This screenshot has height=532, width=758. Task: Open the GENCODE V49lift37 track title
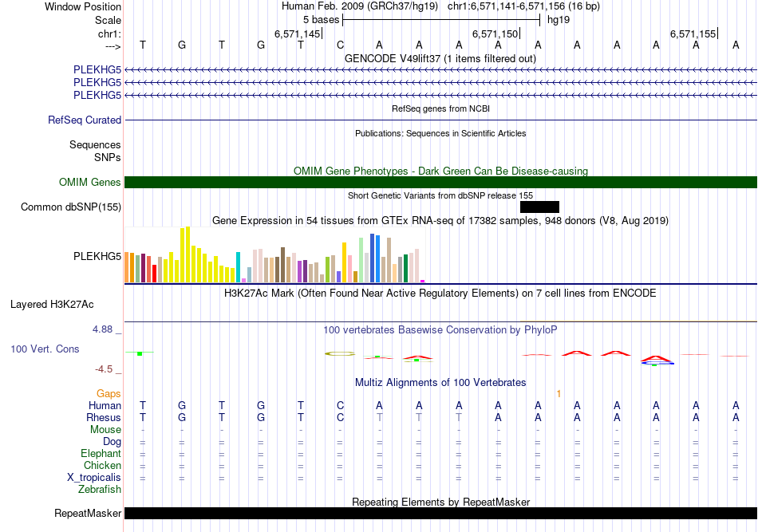coord(440,58)
